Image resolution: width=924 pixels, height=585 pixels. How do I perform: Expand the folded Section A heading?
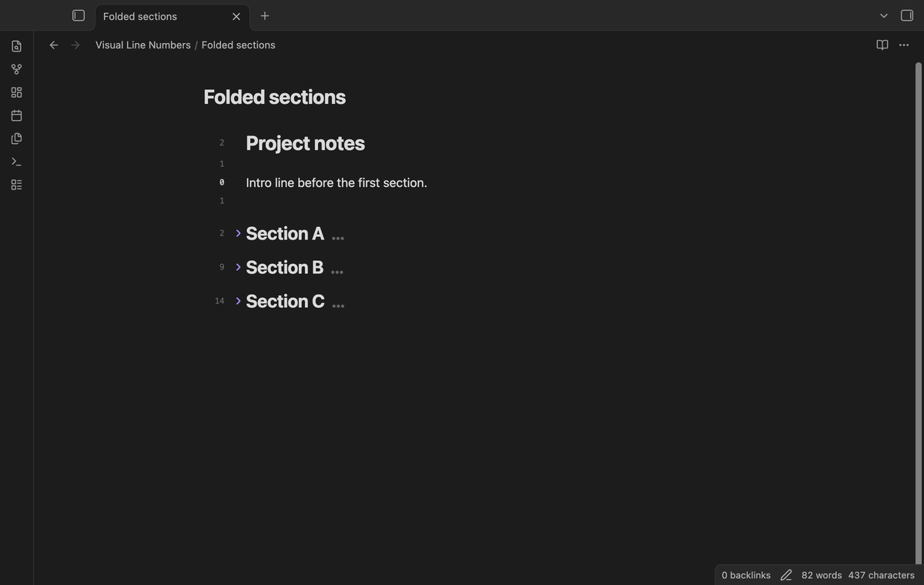click(238, 233)
